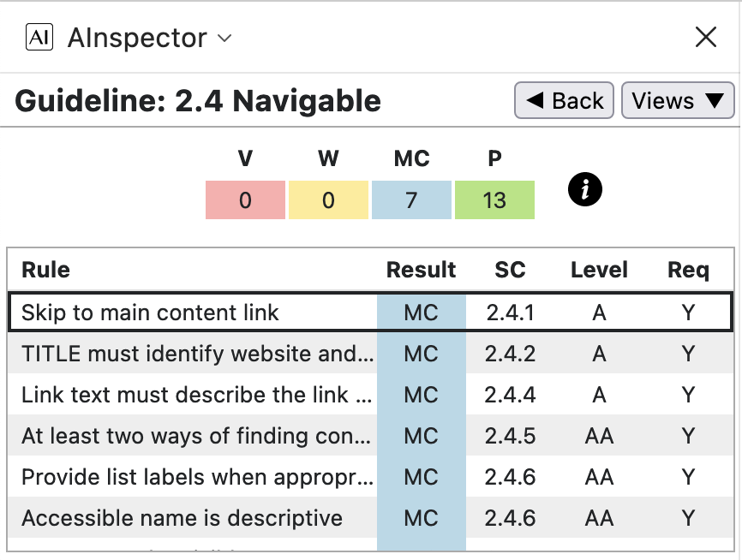The width and height of the screenshot is (742, 560).
Task: Close the AInspector sidebar panel
Action: [x=705, y=37]
